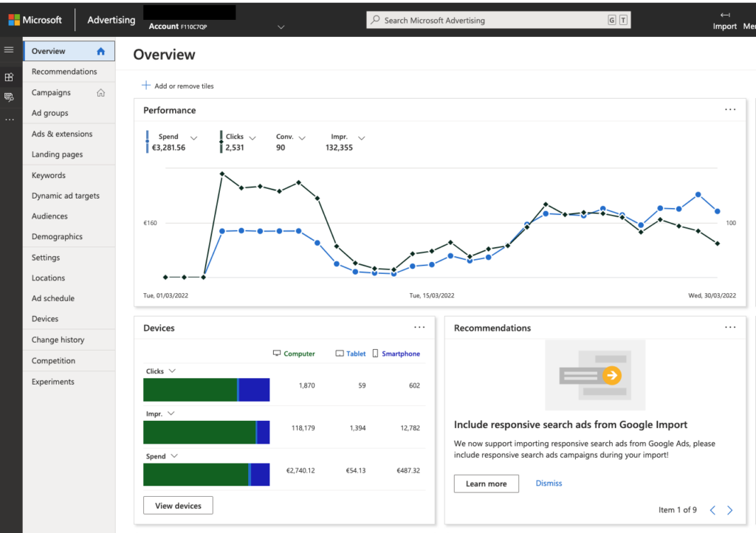Click the search magnifier icon
This screenshot has height=533, width=756.
(374, 20)
